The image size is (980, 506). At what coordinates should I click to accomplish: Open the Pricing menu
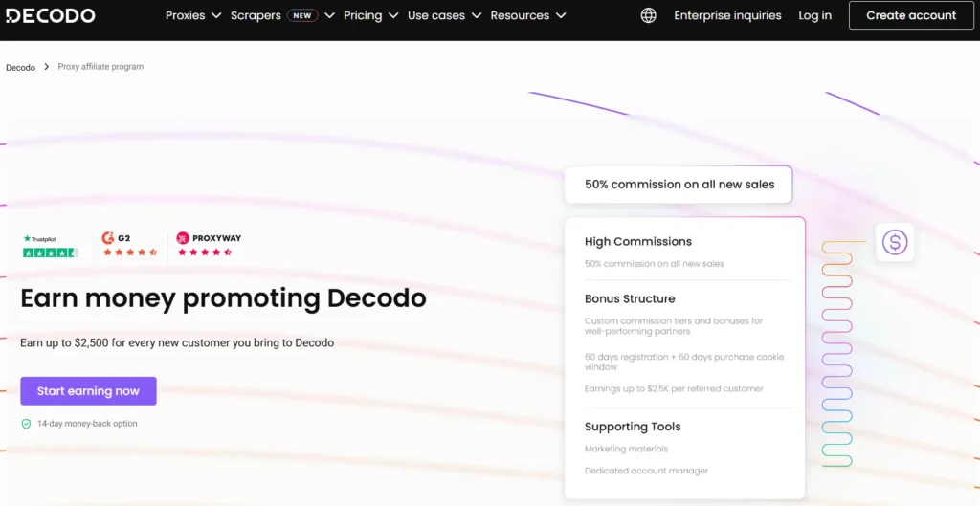[x=363, y=15]
